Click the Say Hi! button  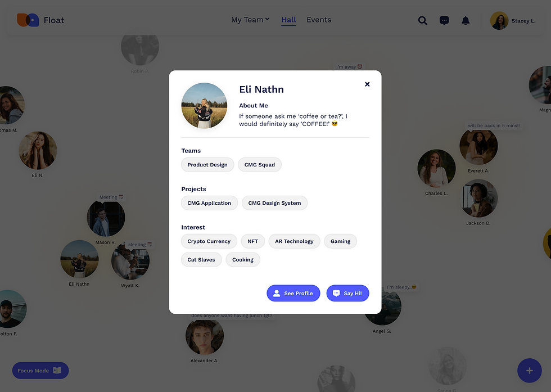(347, 293)
